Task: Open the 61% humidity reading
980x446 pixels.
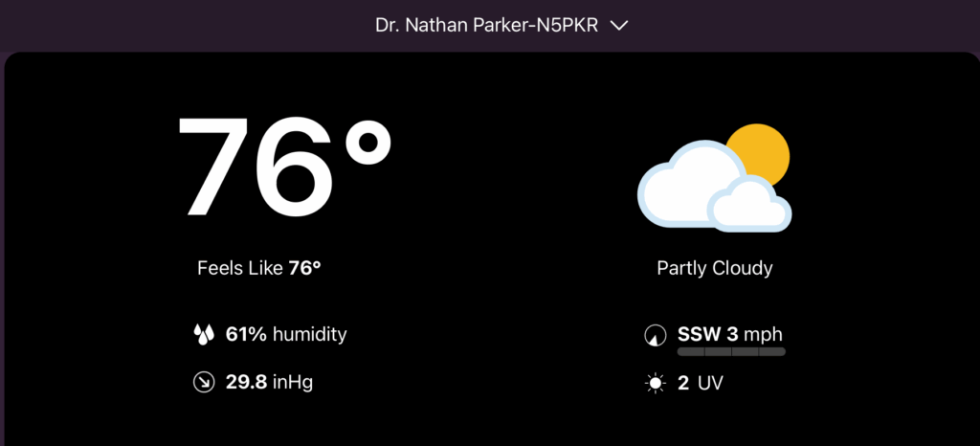Action: click(x=285, y=335)
